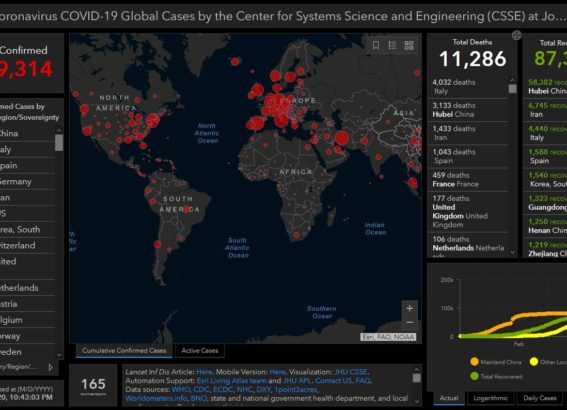567x410 pixels.
Task: Click the deaths list scrollbar thumb
Action: click(512, 89)
